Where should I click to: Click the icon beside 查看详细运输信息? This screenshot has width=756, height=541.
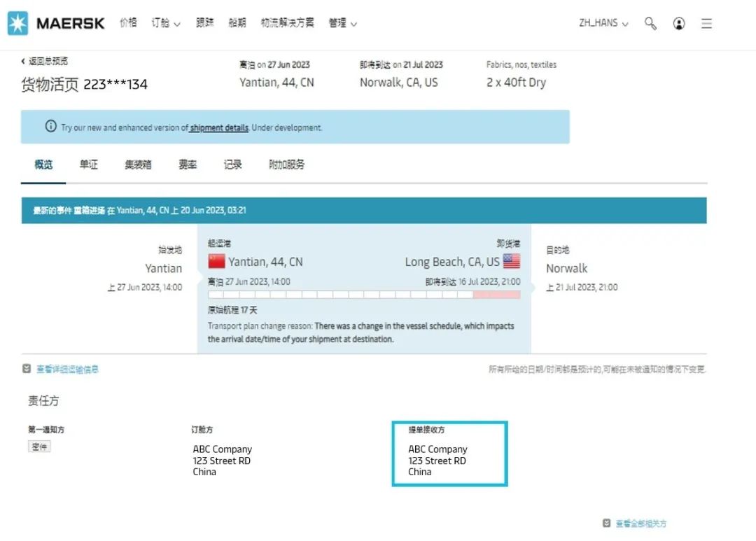[x=27, y=368]
